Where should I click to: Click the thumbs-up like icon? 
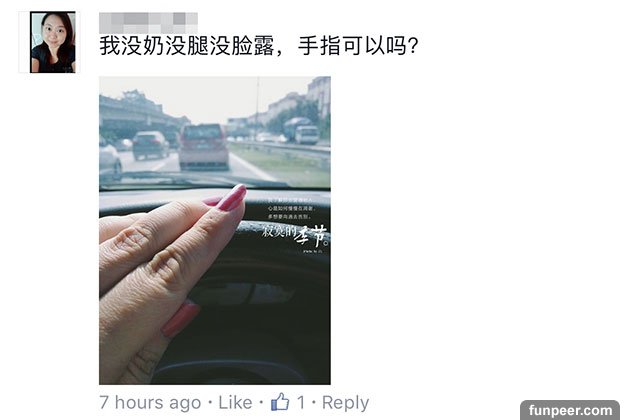click(x=280, y=402)
